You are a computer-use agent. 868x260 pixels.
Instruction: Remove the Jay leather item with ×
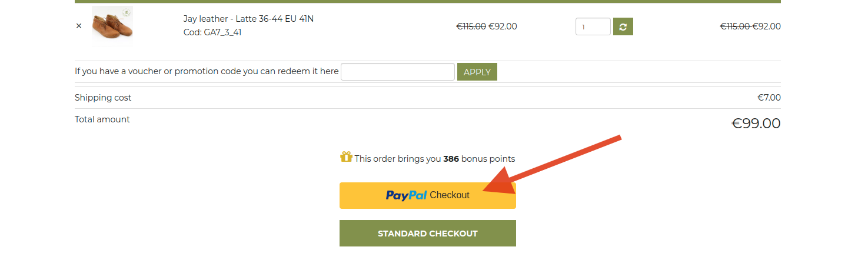click(79, 26)
